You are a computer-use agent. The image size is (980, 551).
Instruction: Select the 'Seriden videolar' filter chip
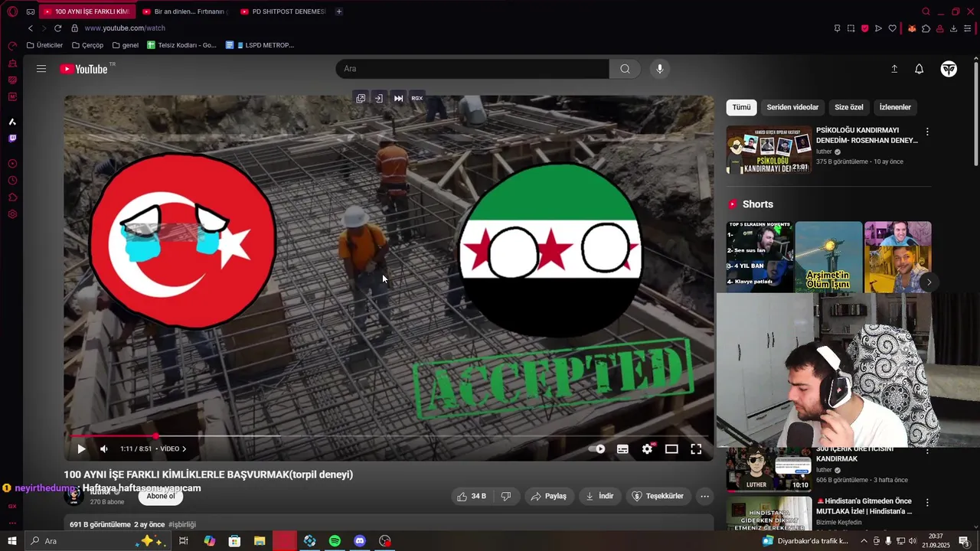(x=792, y=107)
